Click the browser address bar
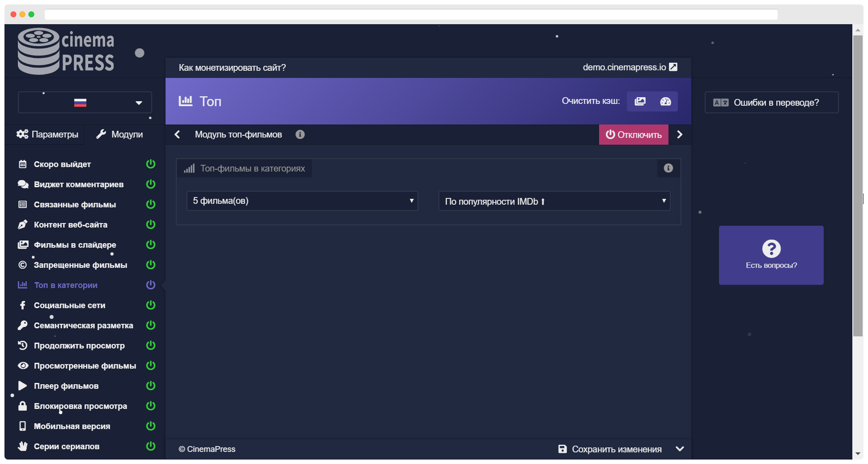Screen dimensions: 868x464 pyautogui.click(x=411, y=14)
